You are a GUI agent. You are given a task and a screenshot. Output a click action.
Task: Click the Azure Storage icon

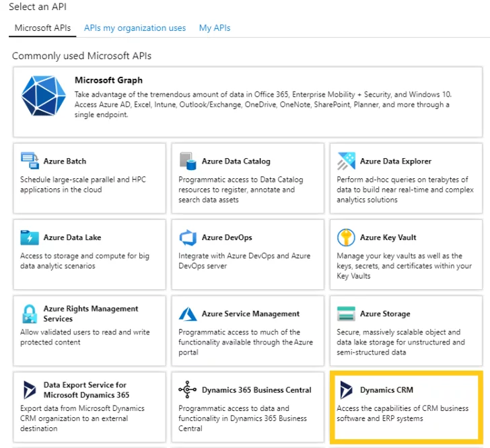(x=346, y=313)
